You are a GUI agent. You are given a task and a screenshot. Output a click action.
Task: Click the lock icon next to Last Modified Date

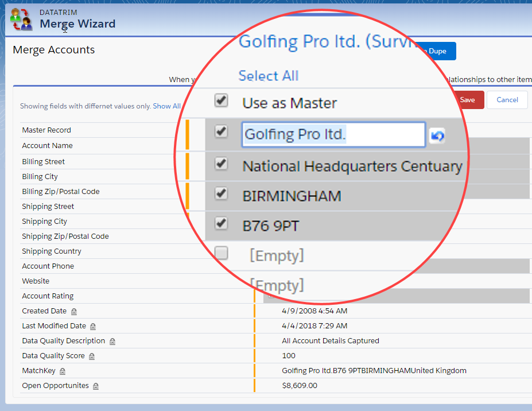[93, 326]
